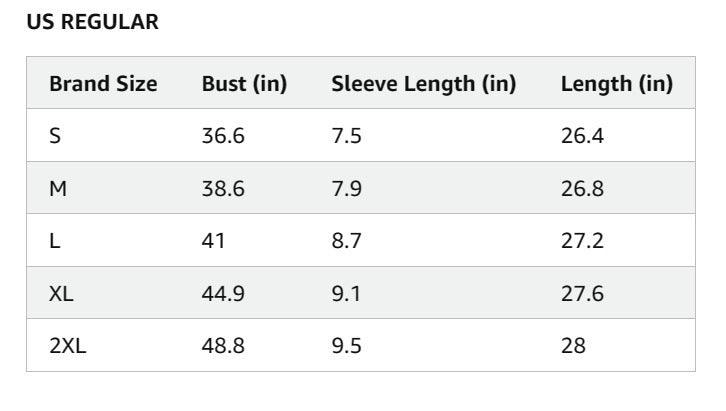Click the Brand Size column header
The image size is (726, 411).
[103, 84]
